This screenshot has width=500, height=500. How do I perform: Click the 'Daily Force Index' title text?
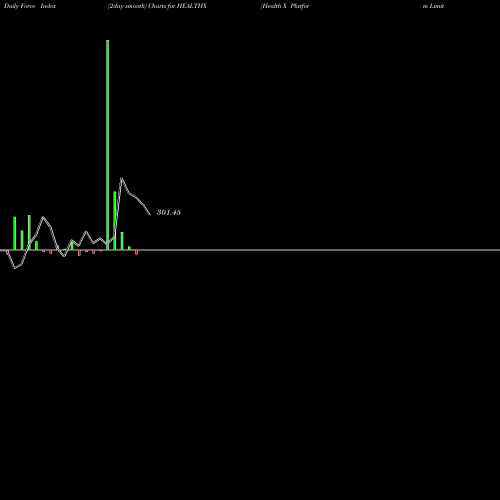coord(30,6)
